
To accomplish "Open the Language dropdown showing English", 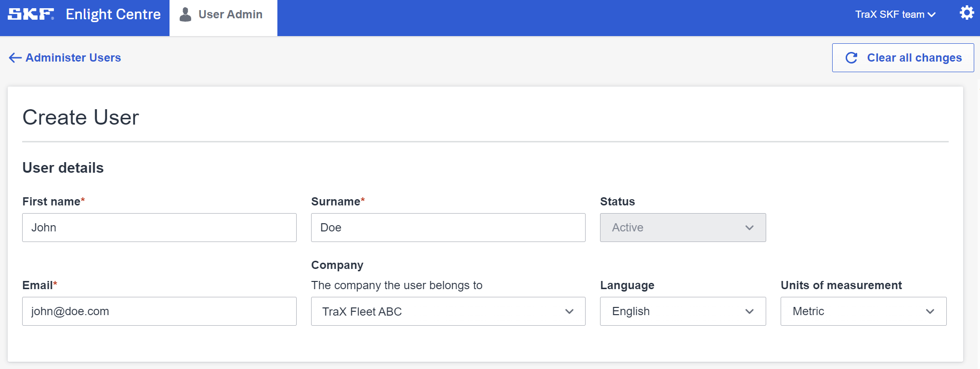I will click(683, 311).
